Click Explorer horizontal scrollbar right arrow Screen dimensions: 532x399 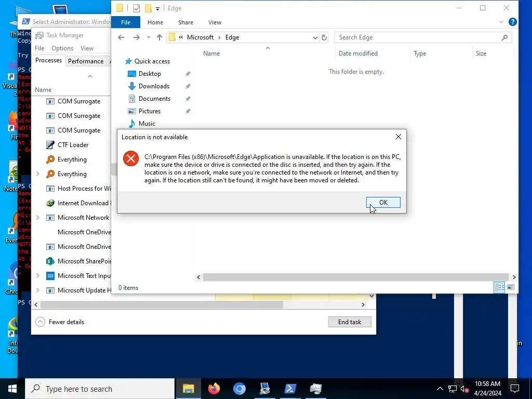514,277
